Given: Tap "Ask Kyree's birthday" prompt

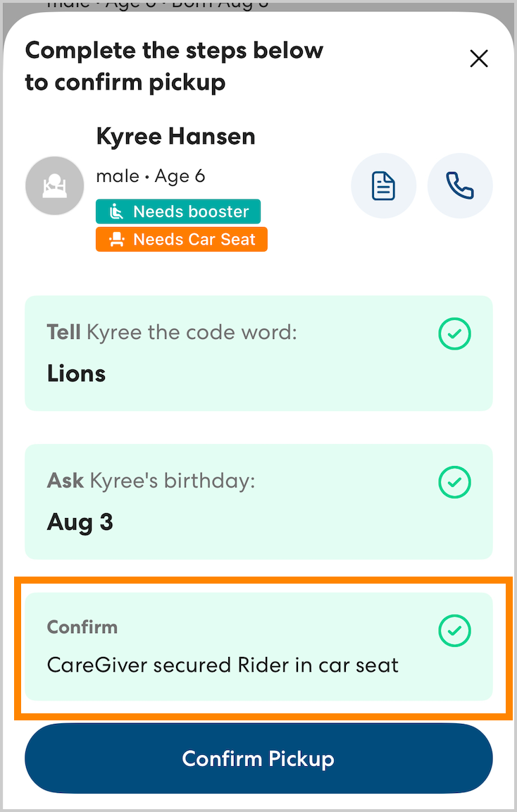Looking at the screenshot, I should [151, 481].
